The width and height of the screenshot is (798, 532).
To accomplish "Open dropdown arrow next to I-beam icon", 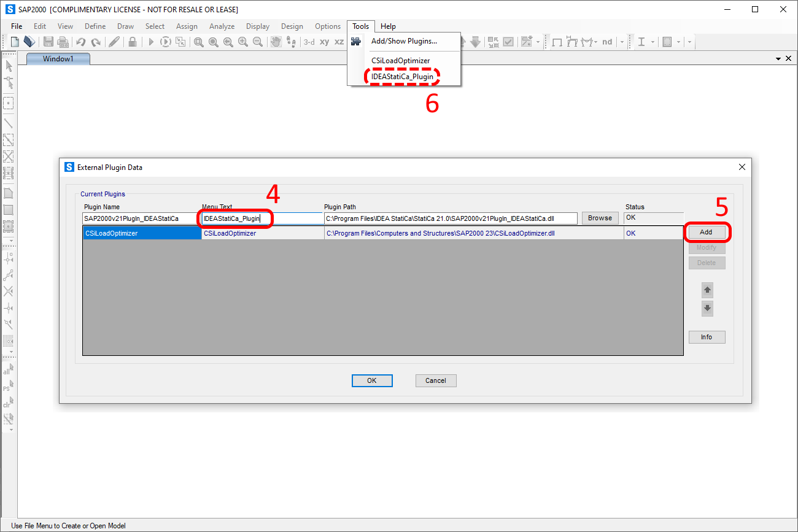I will click(653, 42).
